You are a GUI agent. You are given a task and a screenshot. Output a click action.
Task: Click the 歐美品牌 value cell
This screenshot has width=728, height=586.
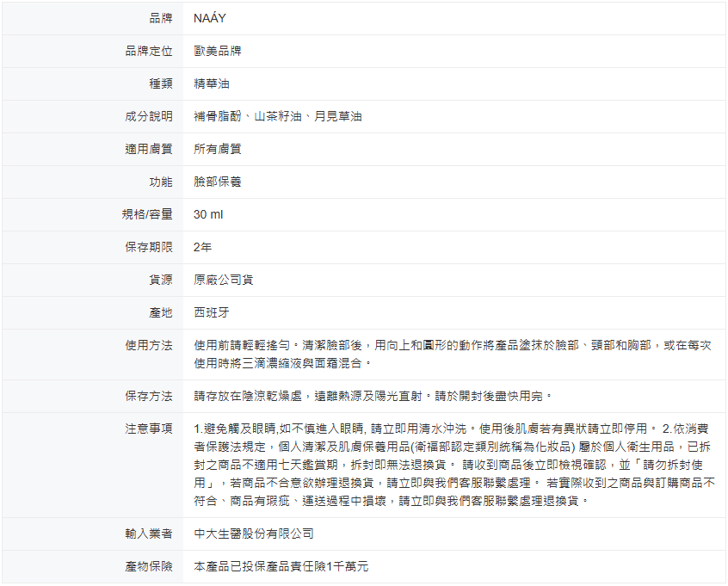point(218,51)
